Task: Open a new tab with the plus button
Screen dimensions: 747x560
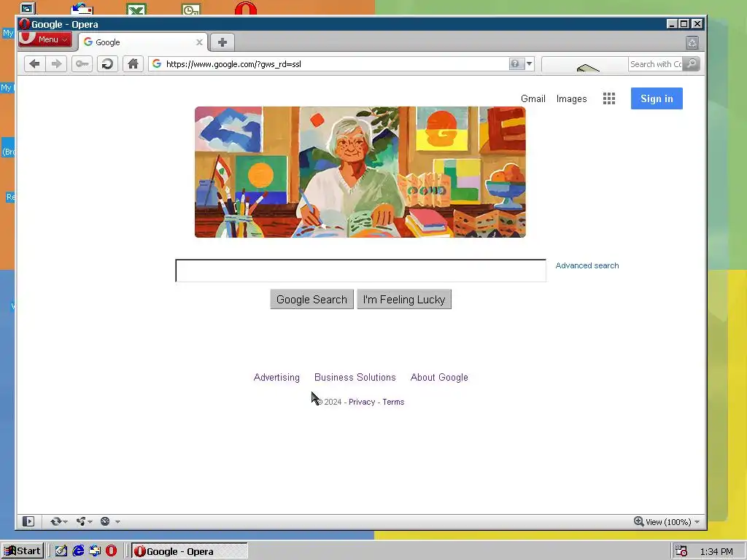Action: click(x=222, y=42)
